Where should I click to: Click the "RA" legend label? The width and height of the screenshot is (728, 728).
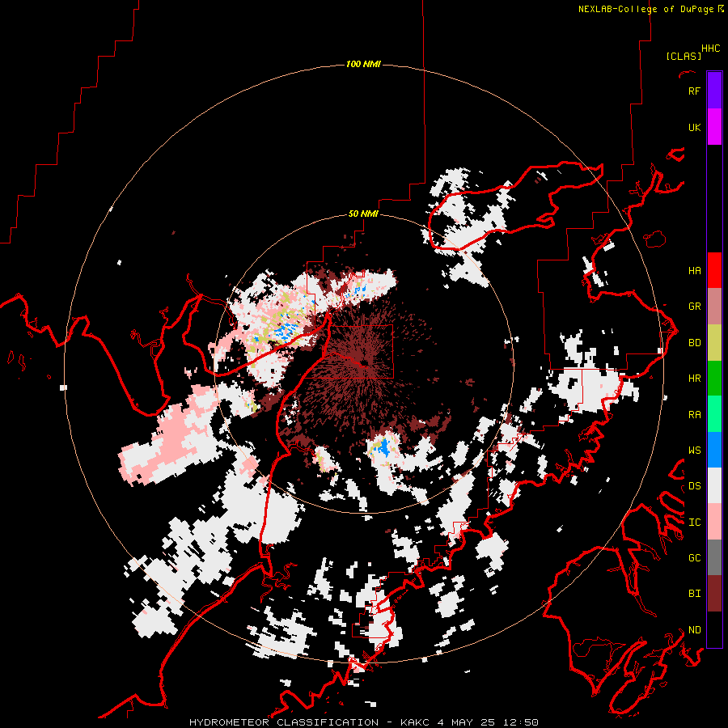694,415
